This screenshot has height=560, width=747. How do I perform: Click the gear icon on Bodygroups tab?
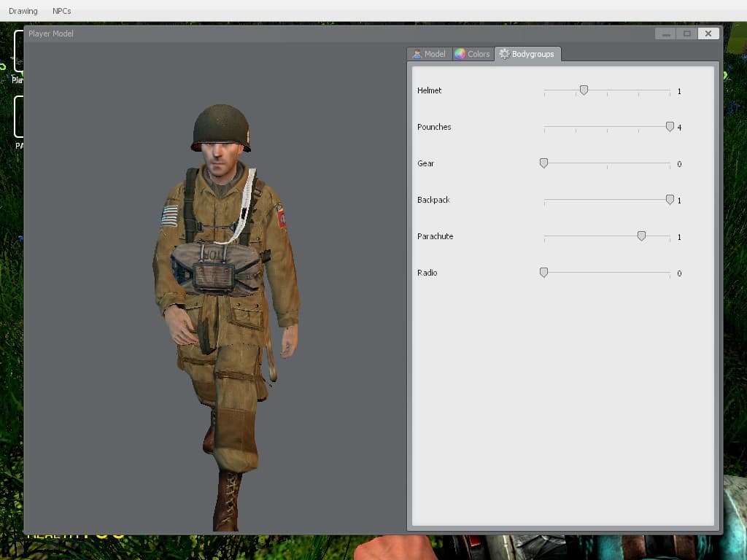click(504, 54)
